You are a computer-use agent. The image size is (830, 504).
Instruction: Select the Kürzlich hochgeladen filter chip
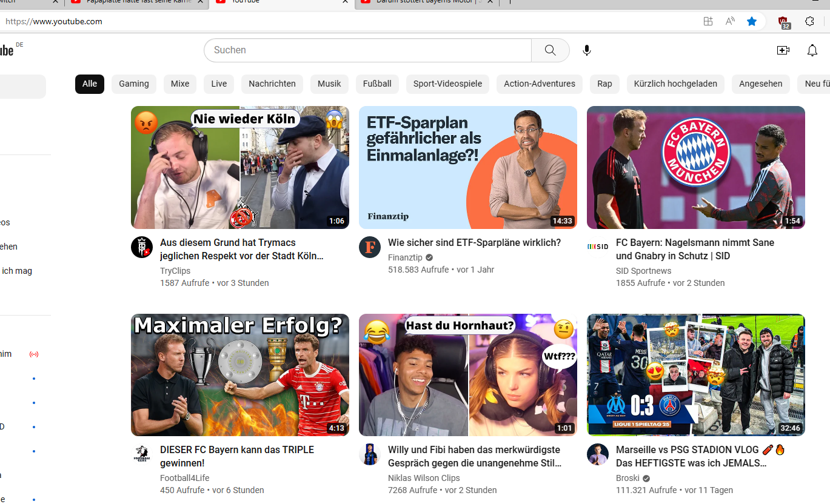(675, 84)
